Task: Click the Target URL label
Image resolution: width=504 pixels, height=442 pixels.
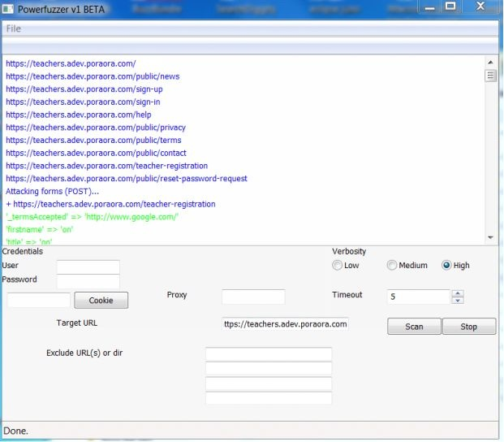Action: [x=77, y=323]
